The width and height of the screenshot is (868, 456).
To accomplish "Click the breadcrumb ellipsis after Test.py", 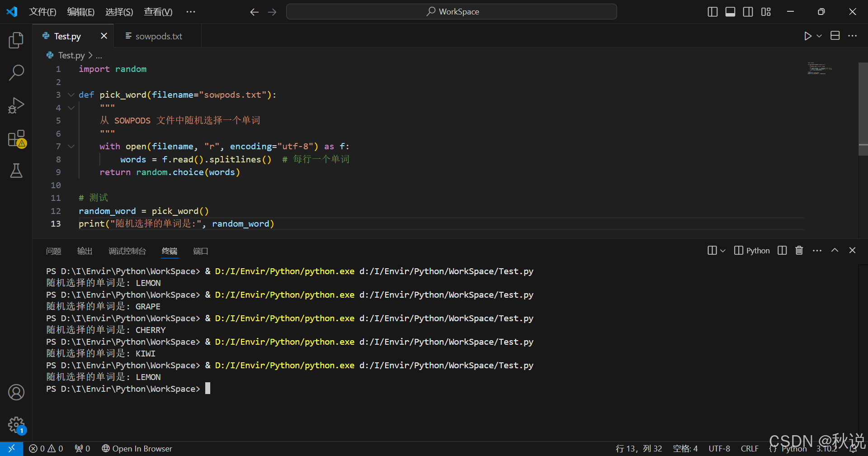I will (x=99, y=56).
